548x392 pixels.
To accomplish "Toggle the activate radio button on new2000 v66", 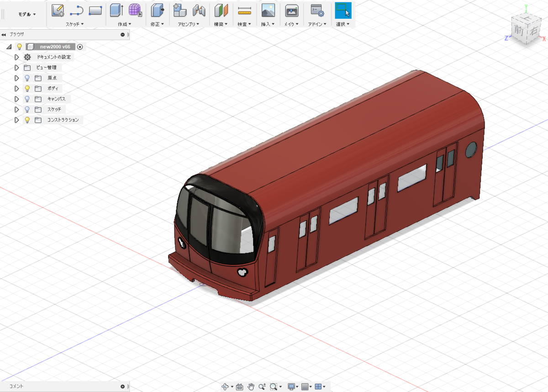I will [80, 47].
